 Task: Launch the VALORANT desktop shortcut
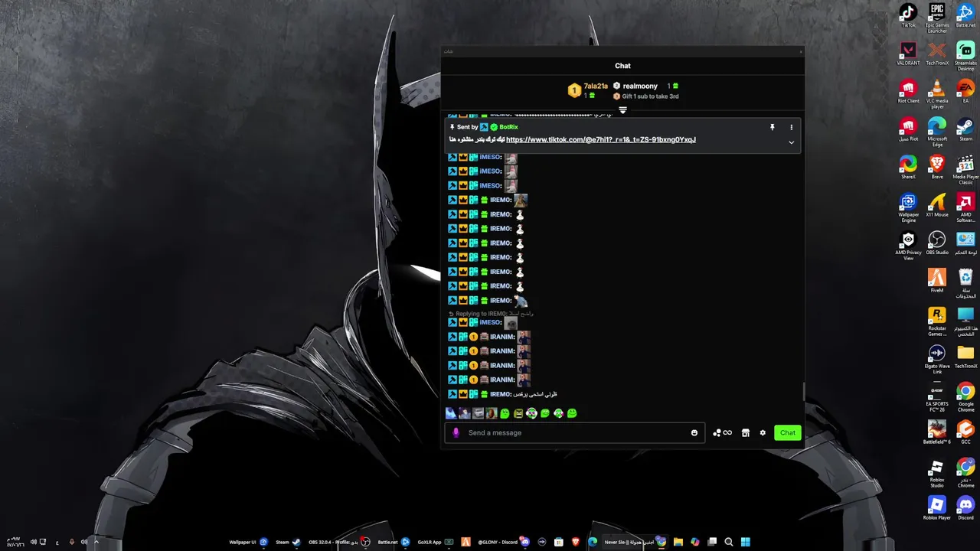pyautogui.click(x=908, y=54)
